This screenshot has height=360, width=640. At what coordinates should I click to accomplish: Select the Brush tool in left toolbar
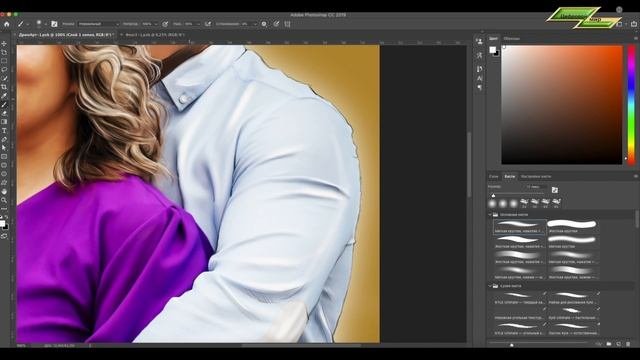pos(4,105)
